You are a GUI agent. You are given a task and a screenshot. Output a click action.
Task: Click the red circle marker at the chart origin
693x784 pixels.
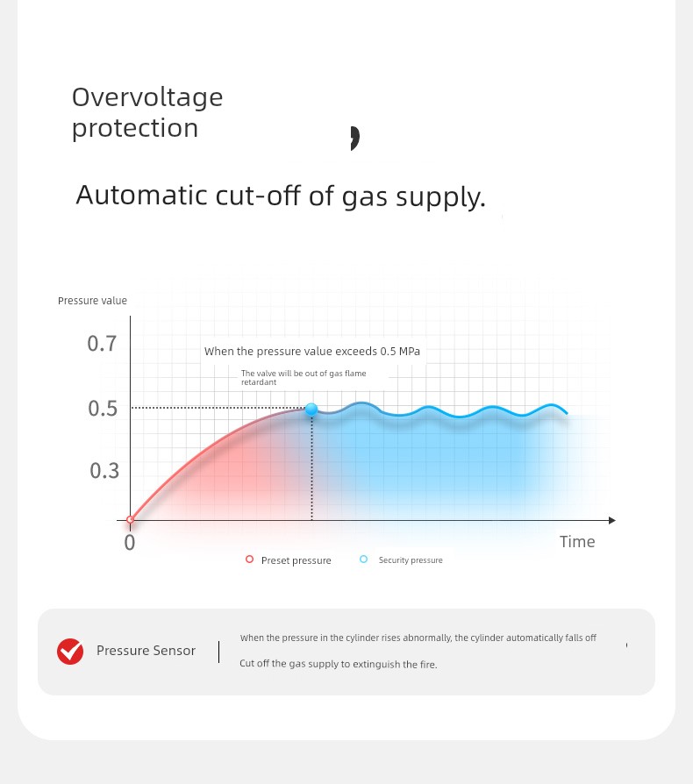[130, 520]
